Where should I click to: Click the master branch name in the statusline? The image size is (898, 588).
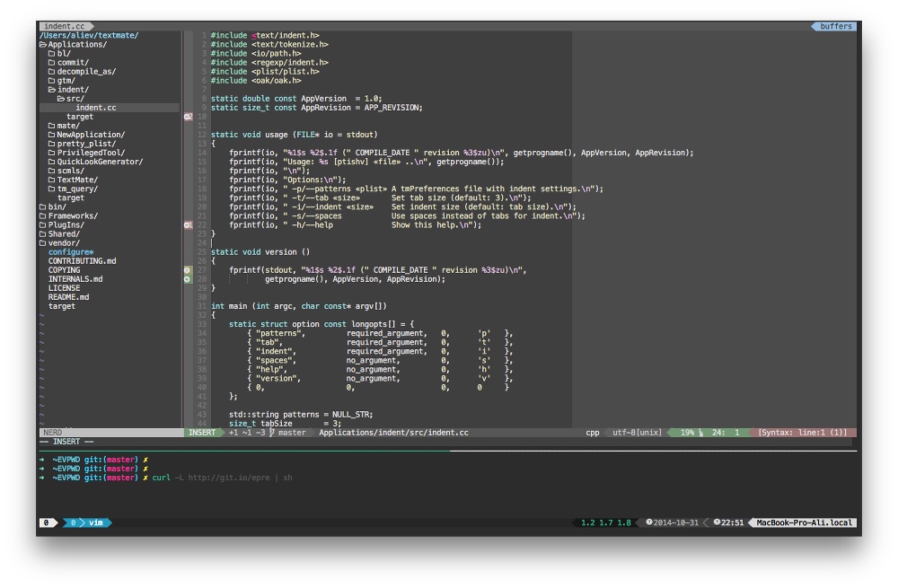point(292,433)
